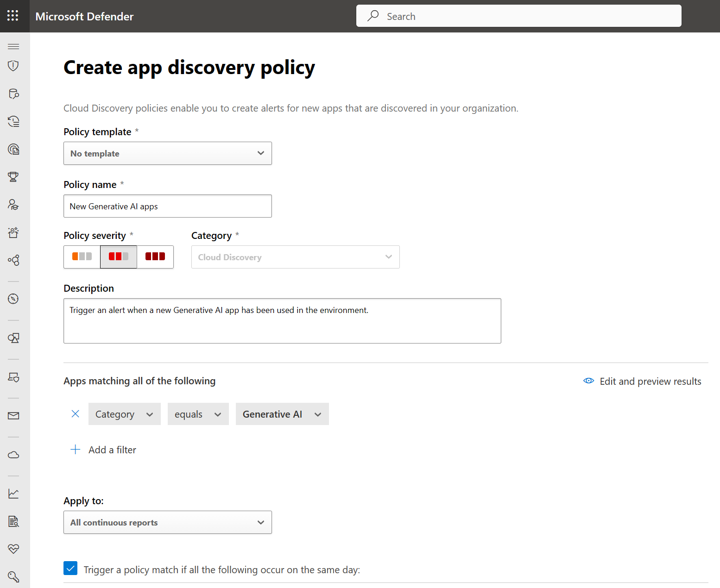Collapse the navigation hamburger menu
Image resolution: width=720 pixels, height=588 pixels.
tap(13, 46)
